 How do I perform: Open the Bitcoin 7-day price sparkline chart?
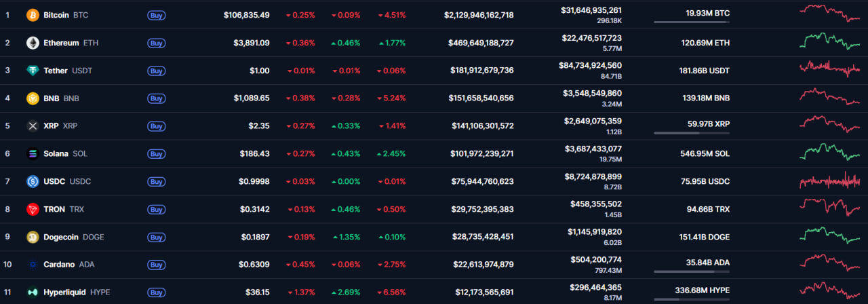(x=830, y=14)
